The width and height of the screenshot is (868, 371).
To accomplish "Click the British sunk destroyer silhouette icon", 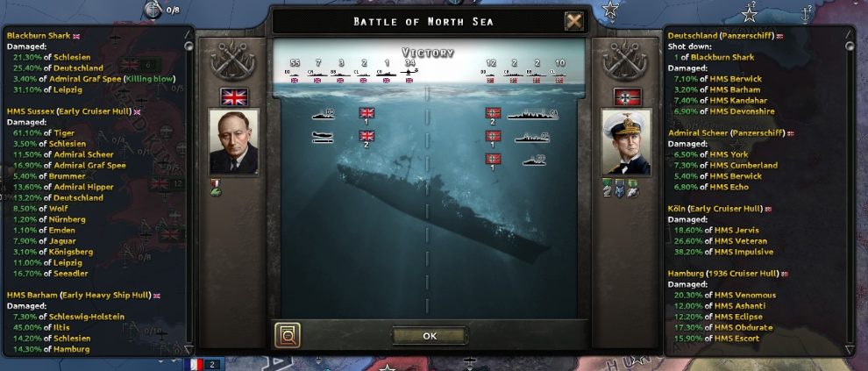I will tap(324, 114).
